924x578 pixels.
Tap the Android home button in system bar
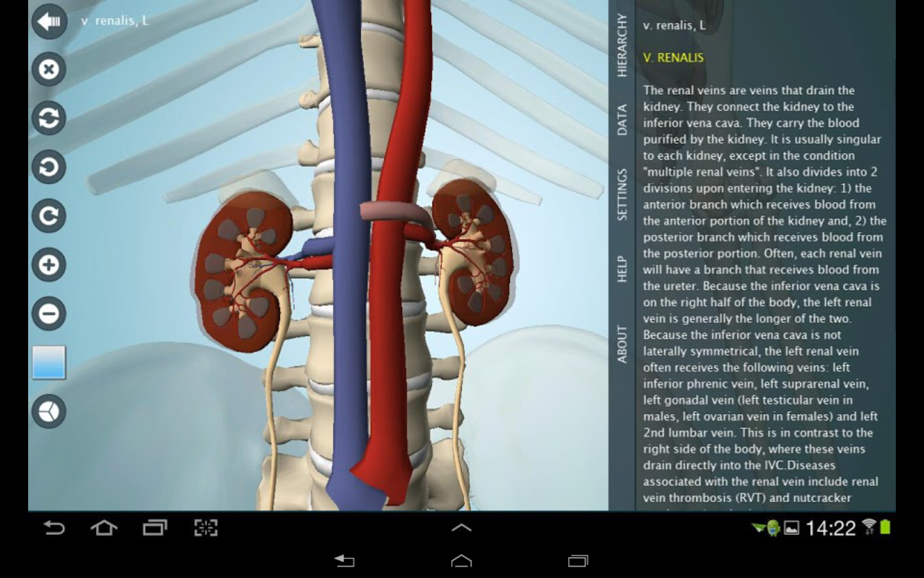104,528
